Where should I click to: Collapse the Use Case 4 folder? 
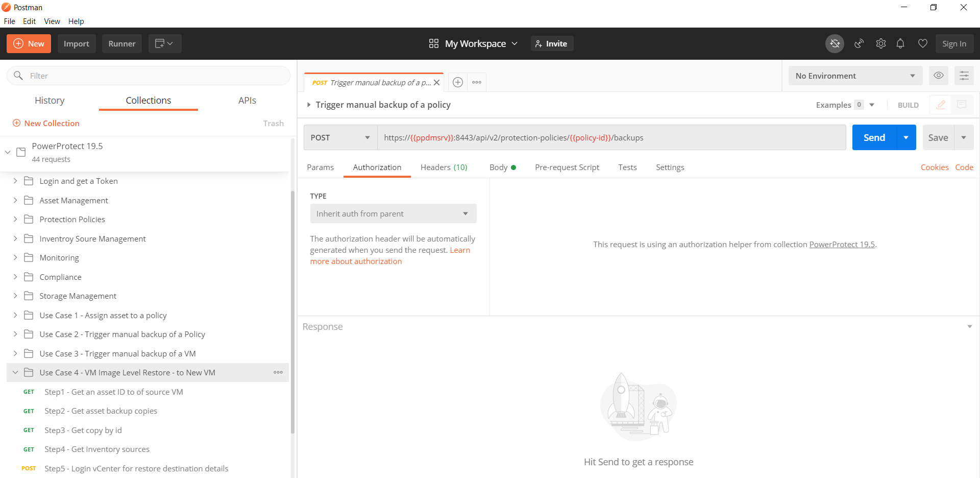point(15,372)
